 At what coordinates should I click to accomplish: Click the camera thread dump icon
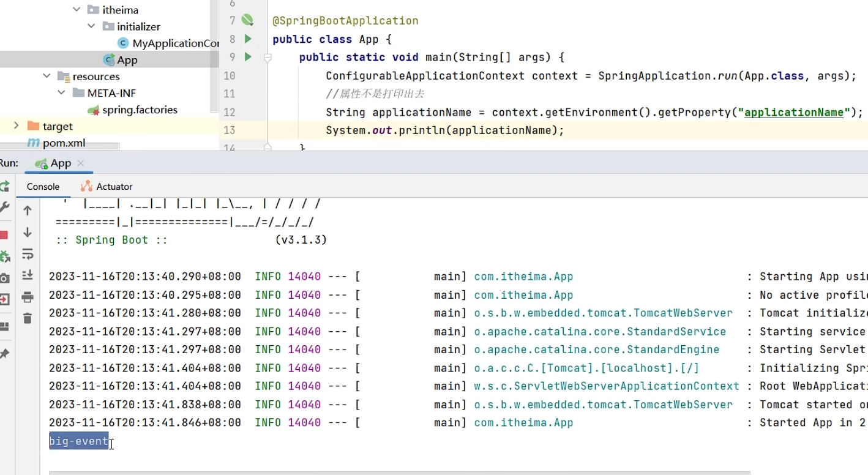point(4,279)
